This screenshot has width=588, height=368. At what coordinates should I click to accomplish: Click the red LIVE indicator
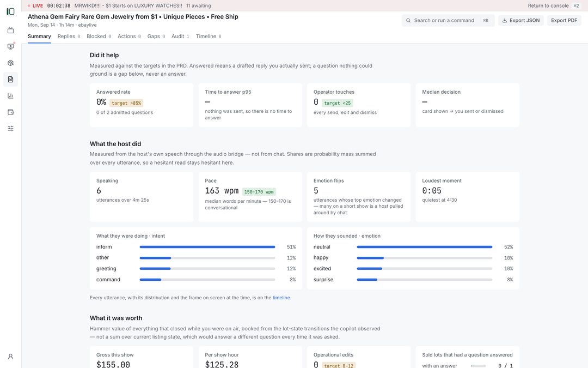[35, 5]
